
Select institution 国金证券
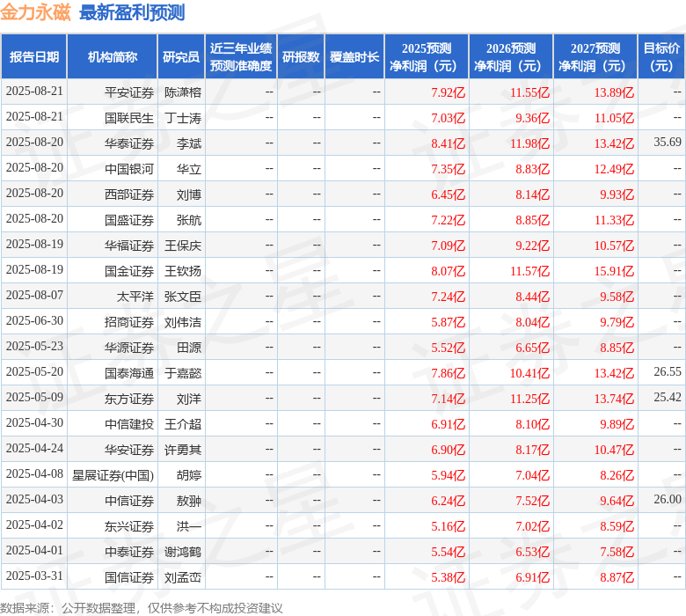(129, 271)
